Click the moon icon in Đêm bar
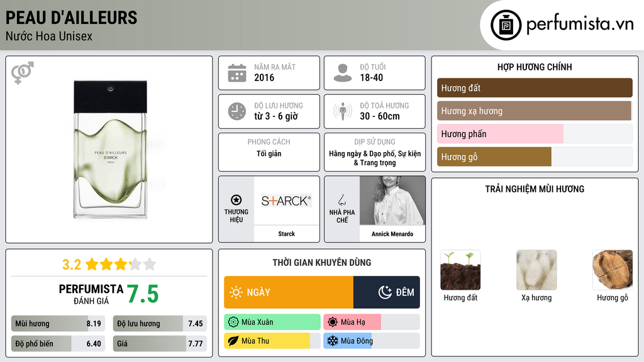This screenshot has height=362, width=644. (385, 292)
